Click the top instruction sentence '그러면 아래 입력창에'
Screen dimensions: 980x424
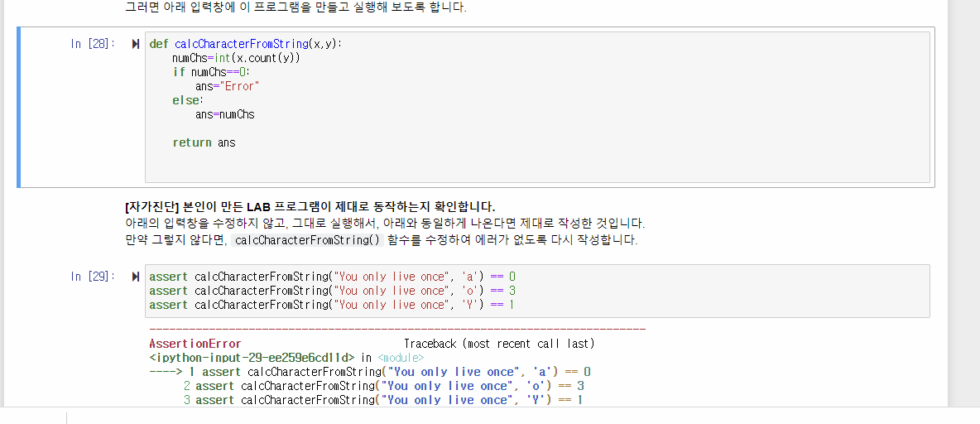click(295, 8)
